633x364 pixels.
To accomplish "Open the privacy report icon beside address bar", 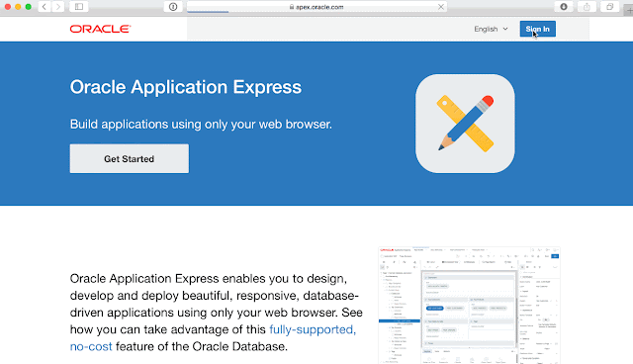I will (x=173, y=7).
